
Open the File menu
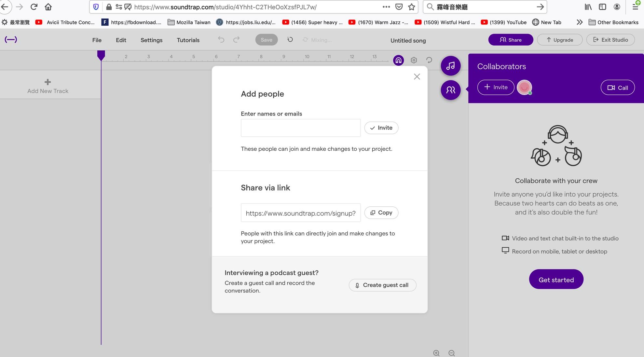(x=97, y=40)
